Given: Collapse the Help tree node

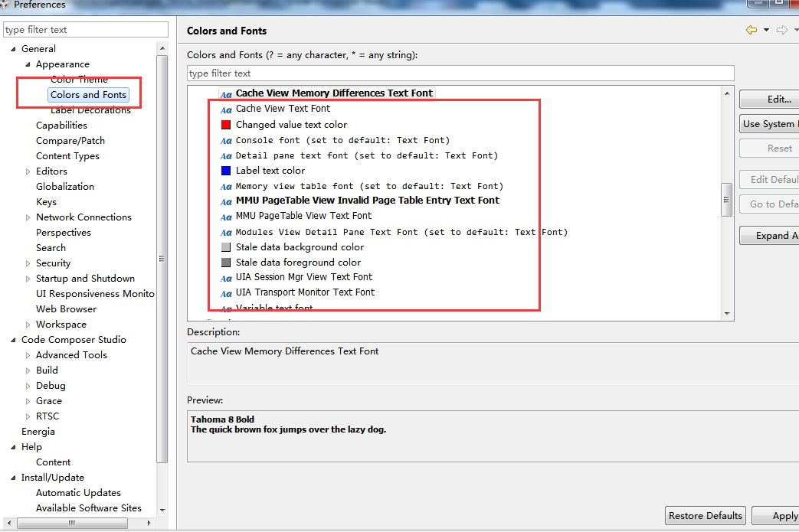Looking at the screenshot, I should (13, 447).
